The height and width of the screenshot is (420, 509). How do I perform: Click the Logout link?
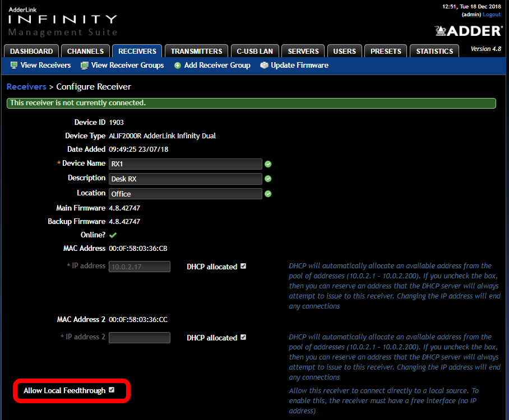492,15
